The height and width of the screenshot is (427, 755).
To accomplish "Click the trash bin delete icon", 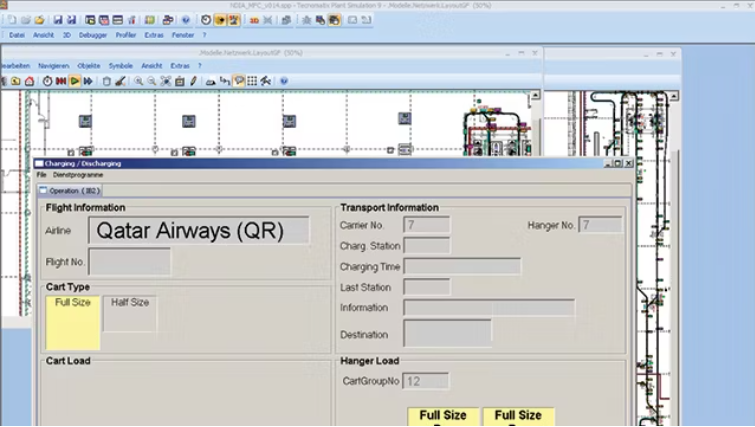I will pos(107,81).
